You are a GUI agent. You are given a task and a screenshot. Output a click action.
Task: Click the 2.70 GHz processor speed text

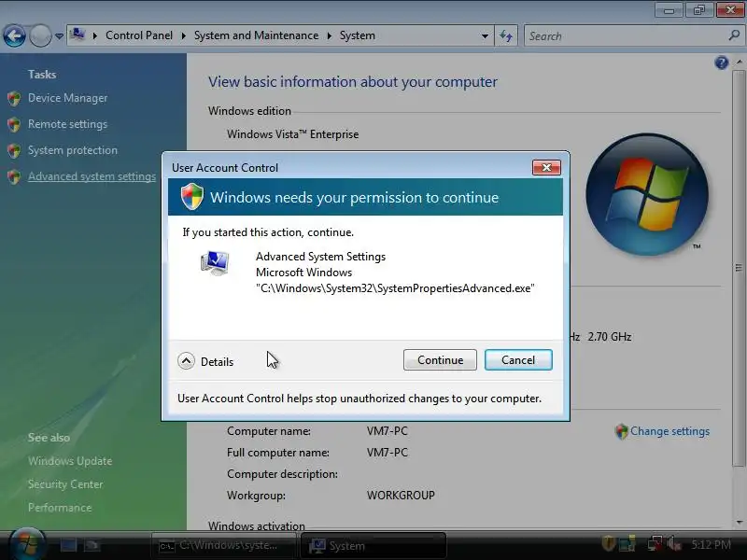point(610,337)
